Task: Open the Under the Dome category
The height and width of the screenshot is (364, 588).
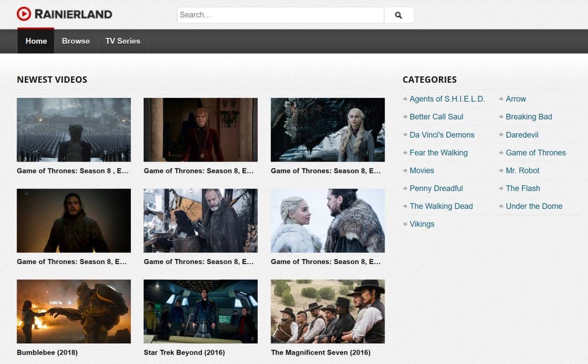Action: tap(534, 206)
